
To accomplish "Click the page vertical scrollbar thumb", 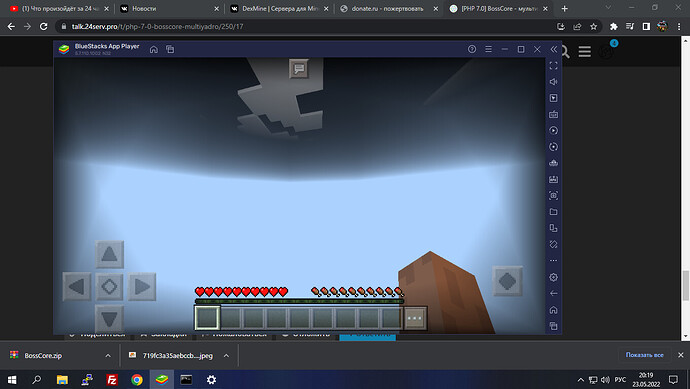I will tap(686, 286).
